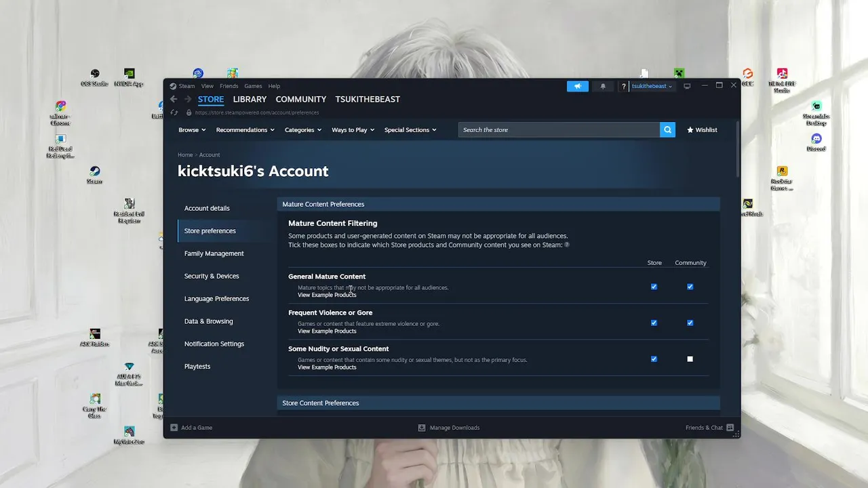This screenshot has height=488, width=868.
Task: Open Rockstar Games launcher desktop icon
Action: tap(782, 178)
